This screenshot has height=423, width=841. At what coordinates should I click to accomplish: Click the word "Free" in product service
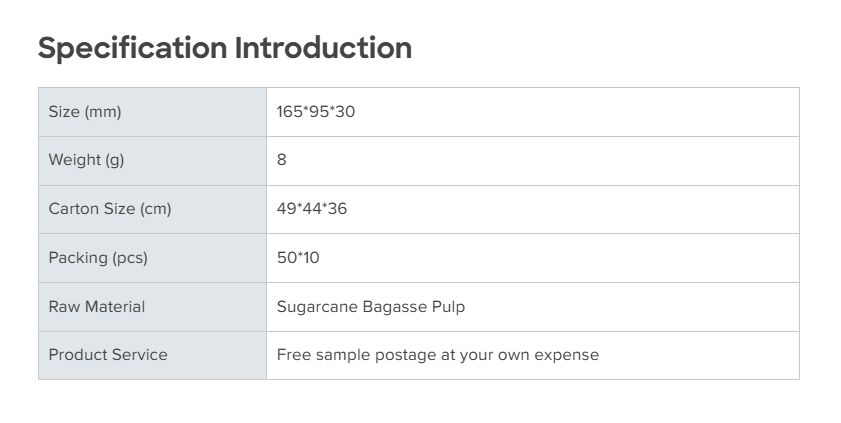[294, 355]
